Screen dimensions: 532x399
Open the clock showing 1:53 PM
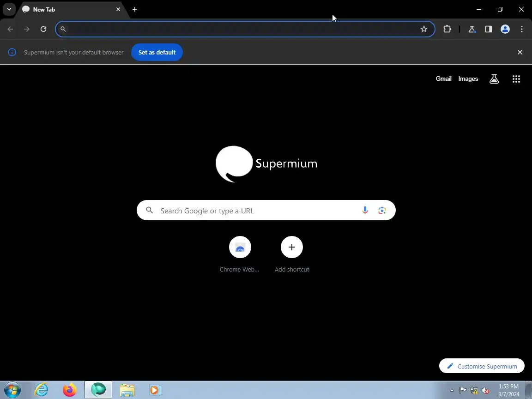pos(508,390)
